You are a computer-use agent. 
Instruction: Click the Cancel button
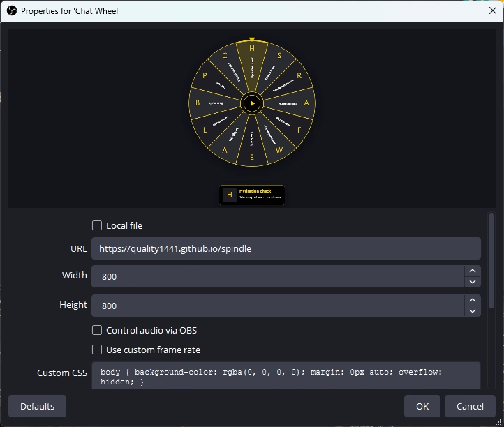pos(470,407)
